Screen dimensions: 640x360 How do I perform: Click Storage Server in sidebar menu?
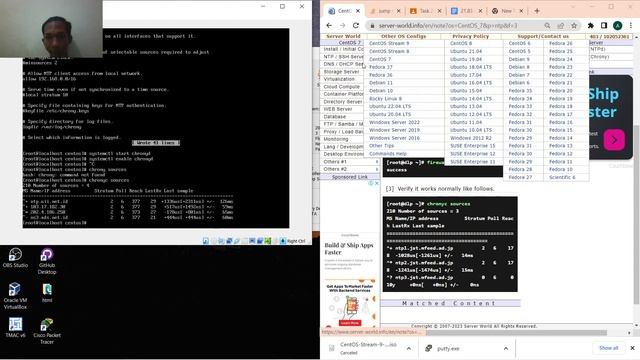tap(341, 72)
